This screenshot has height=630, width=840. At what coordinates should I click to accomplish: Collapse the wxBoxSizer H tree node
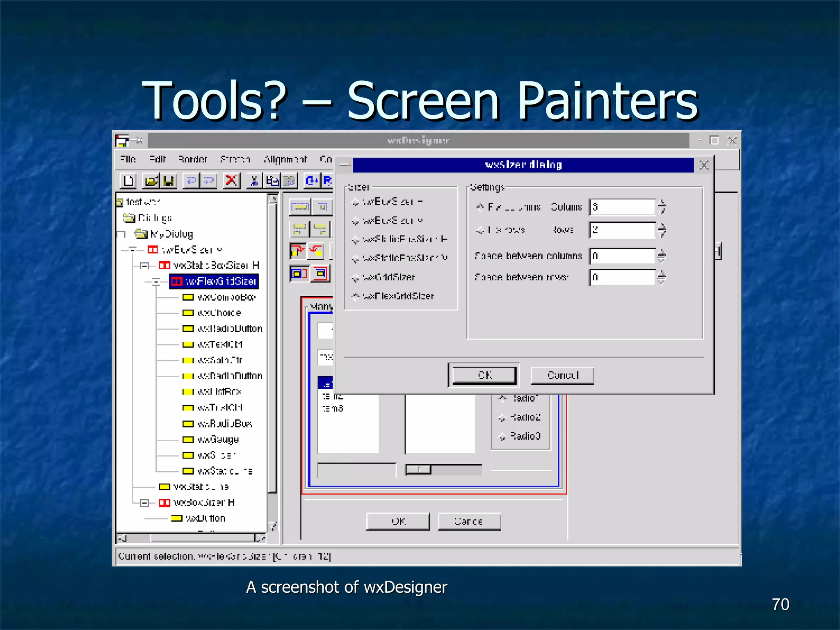144,502
